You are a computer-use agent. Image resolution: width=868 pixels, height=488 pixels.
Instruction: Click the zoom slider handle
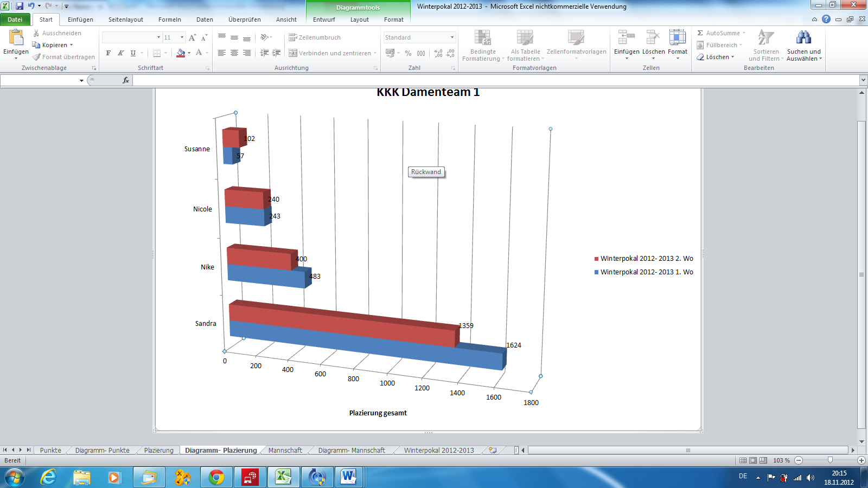(x=830, y=460)
